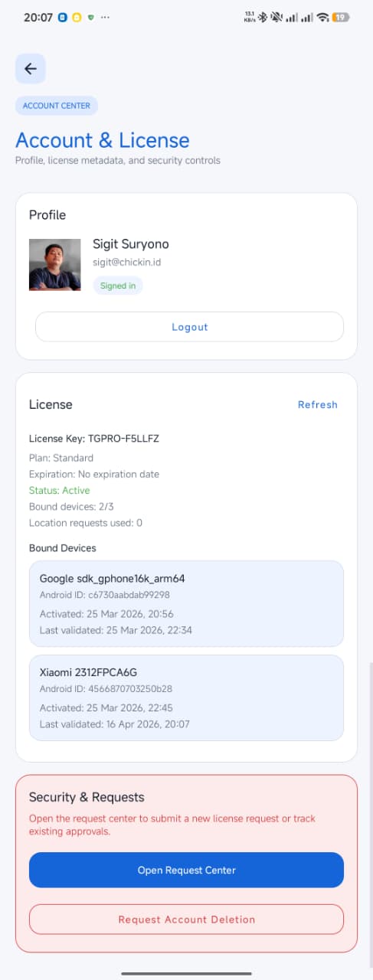The width and height of the screenshot is (373, 980).
Task: Tap the back arrow button
Action: click(31, 69)
